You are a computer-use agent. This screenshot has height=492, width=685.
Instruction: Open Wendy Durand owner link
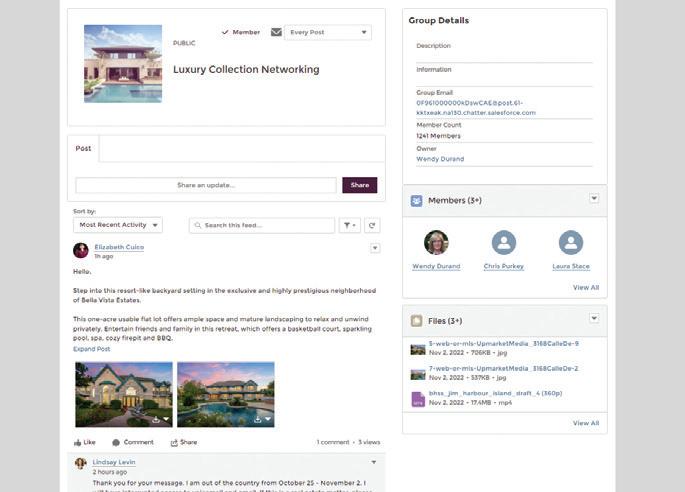440,159
